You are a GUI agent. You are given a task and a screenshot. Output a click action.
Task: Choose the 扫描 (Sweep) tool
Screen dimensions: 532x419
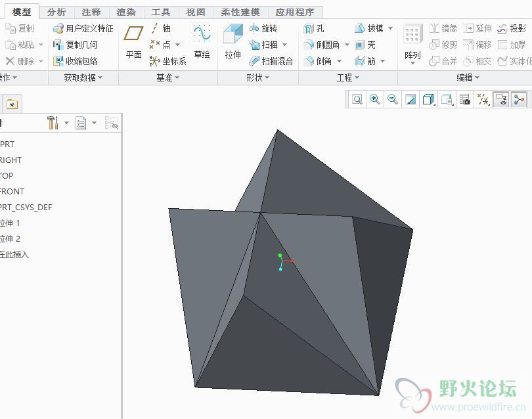tap(264, 45)
